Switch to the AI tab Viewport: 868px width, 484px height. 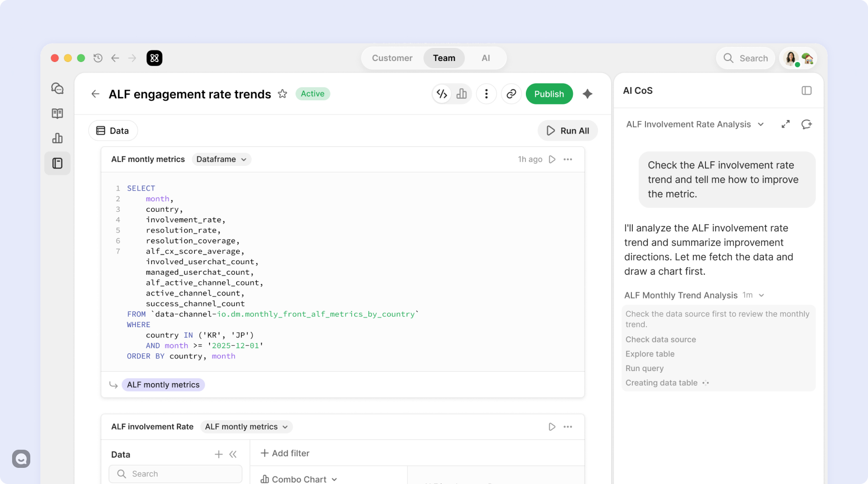point(485,58)
